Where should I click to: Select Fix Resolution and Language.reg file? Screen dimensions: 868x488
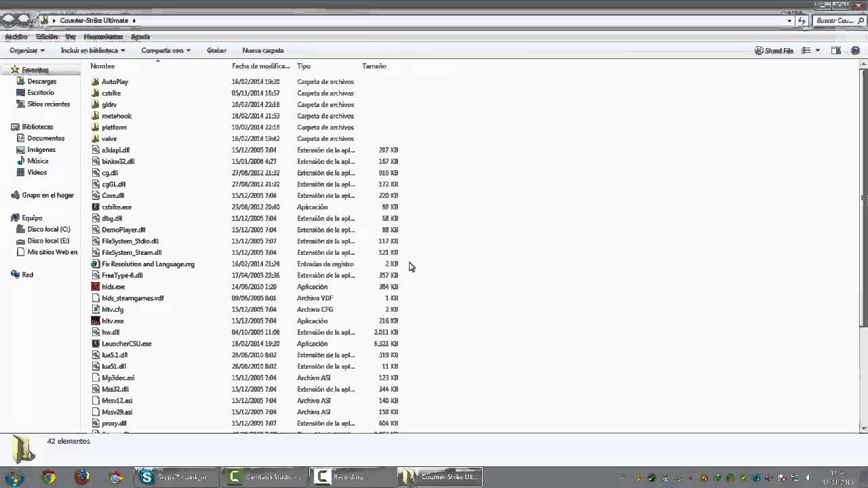[x=143, y=264]
